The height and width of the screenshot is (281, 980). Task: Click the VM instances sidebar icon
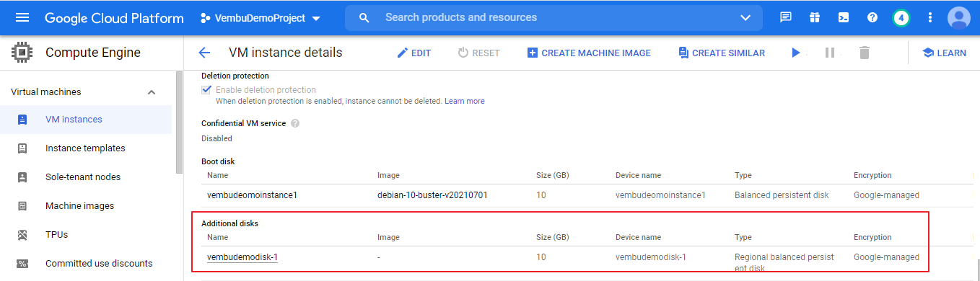click(22, 120)
